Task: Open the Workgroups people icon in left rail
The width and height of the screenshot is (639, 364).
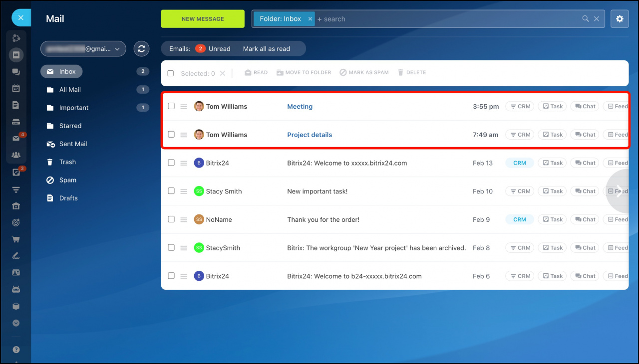Action: pyautogui.click(x=16, y=155)
